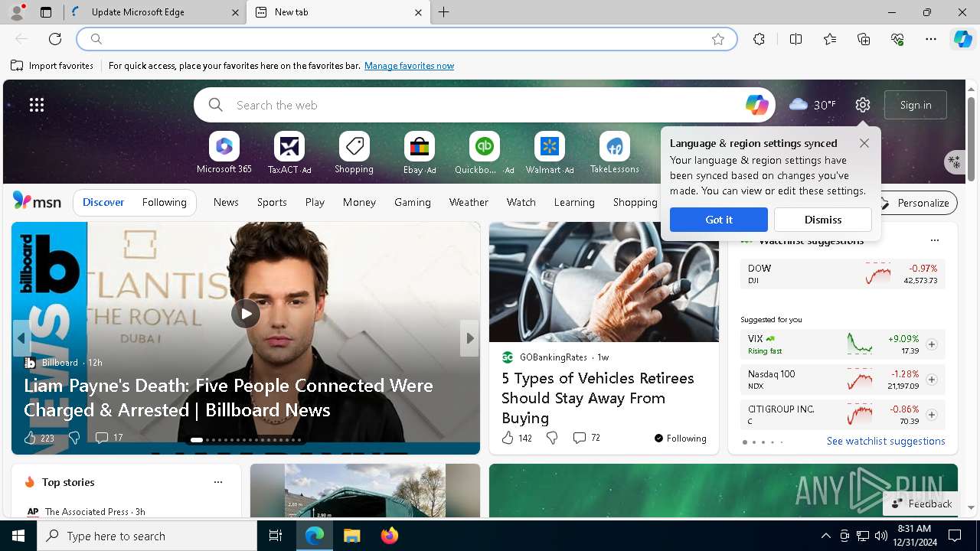Open the Walmart quick link
The image size is (980, 551).
[x=550, y=153]
